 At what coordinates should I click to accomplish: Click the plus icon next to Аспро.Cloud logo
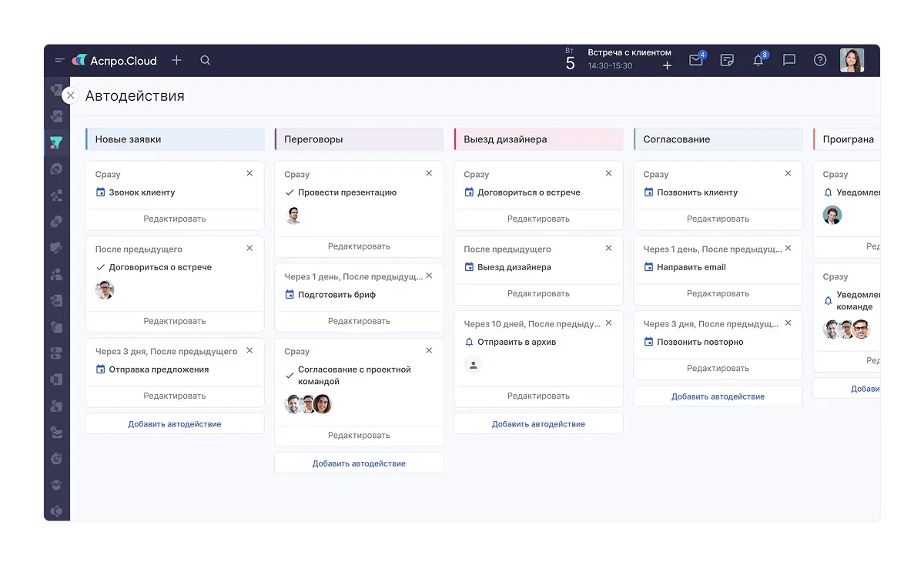pos(176,60)
